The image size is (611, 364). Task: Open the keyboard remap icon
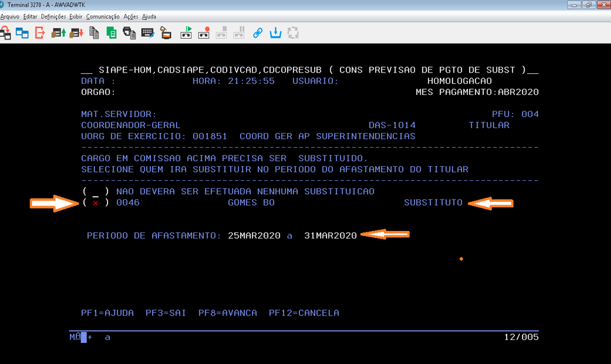pyautogui.click(x=148, y=32)
